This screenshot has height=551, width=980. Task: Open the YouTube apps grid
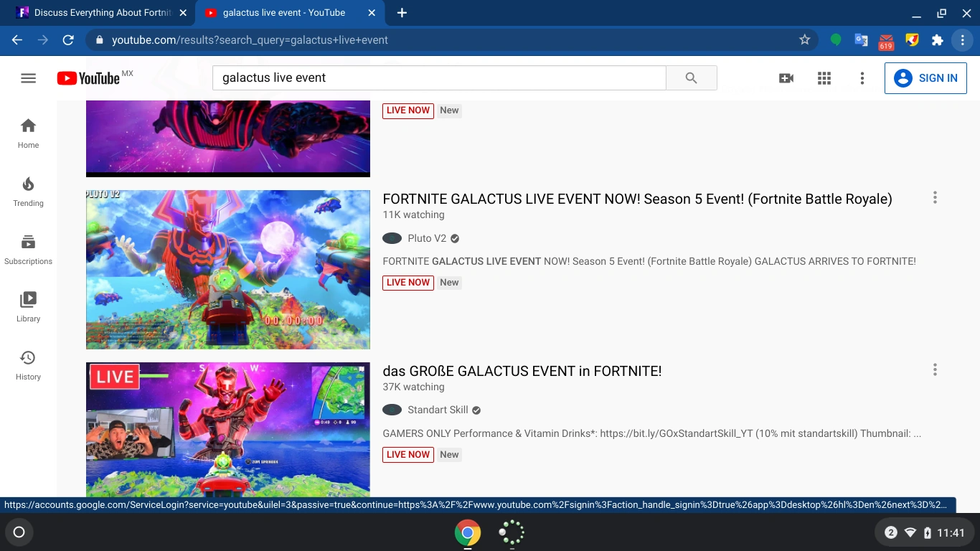824,78
